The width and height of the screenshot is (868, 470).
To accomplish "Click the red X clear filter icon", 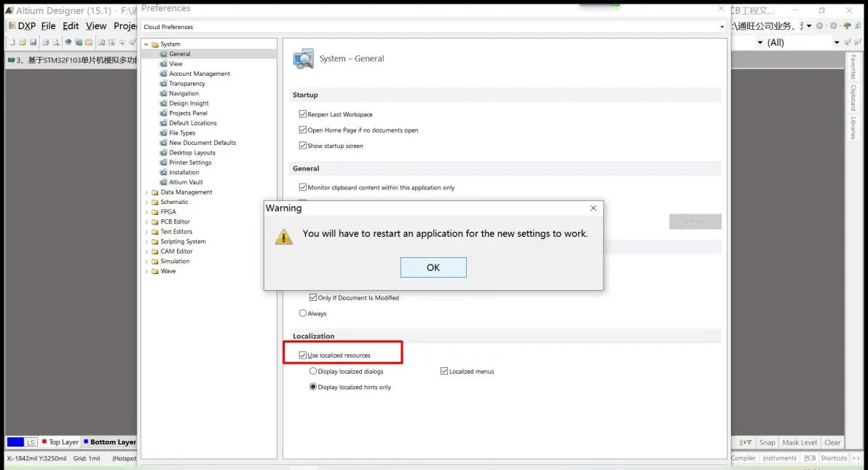I will tap(858, 42).
